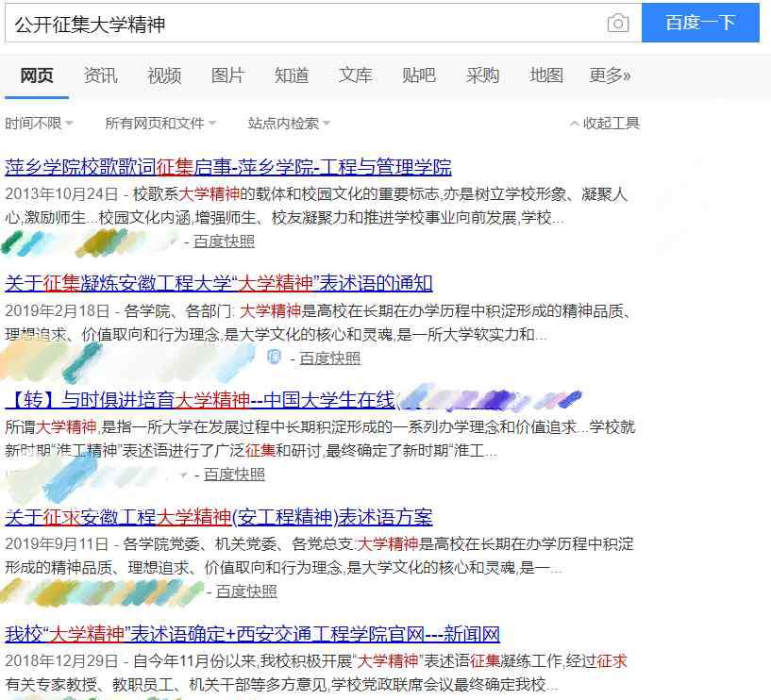Click the camera image-search icon
This screenshot has height=700, width=771.
[x=618, y=23]
